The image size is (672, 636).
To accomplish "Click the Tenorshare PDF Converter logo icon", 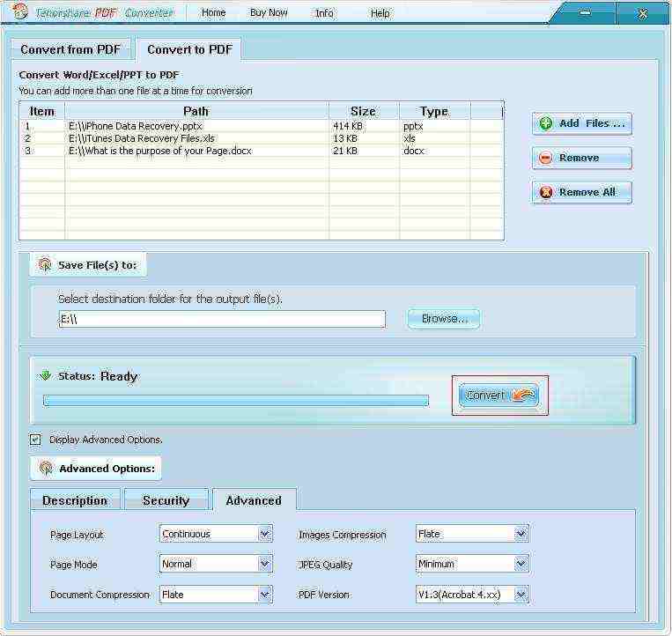I will point(18,11).
